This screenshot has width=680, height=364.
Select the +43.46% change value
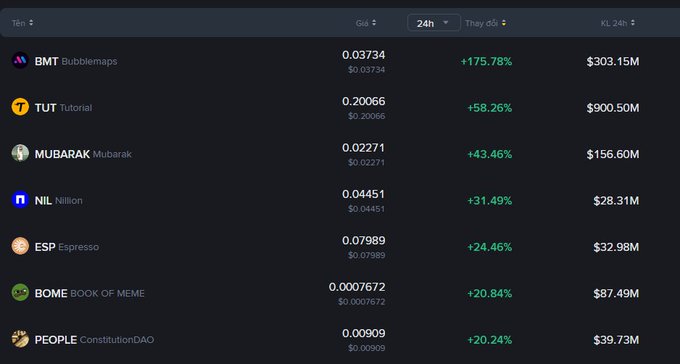tap(490, 154)
